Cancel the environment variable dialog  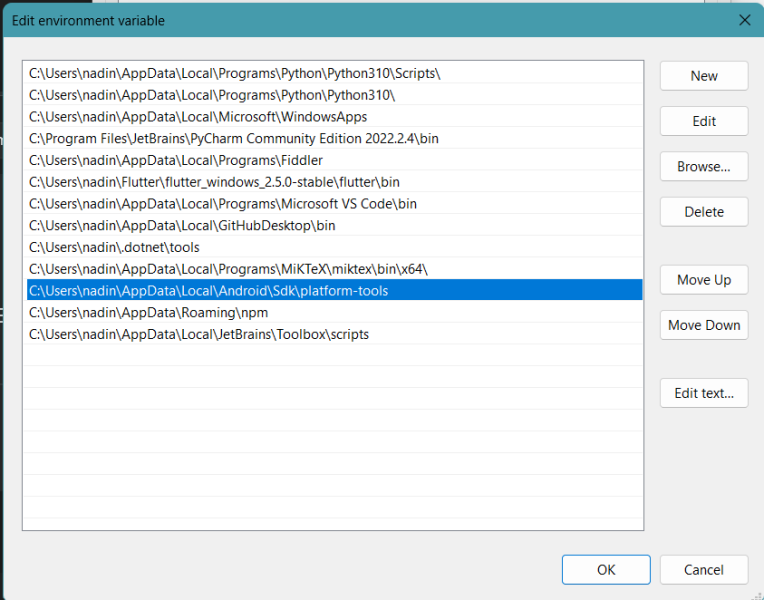point(704,570)
